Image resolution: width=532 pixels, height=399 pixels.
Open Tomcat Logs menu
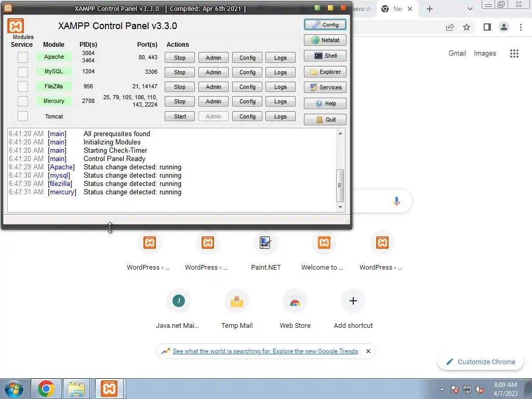(x=281, y=116)
